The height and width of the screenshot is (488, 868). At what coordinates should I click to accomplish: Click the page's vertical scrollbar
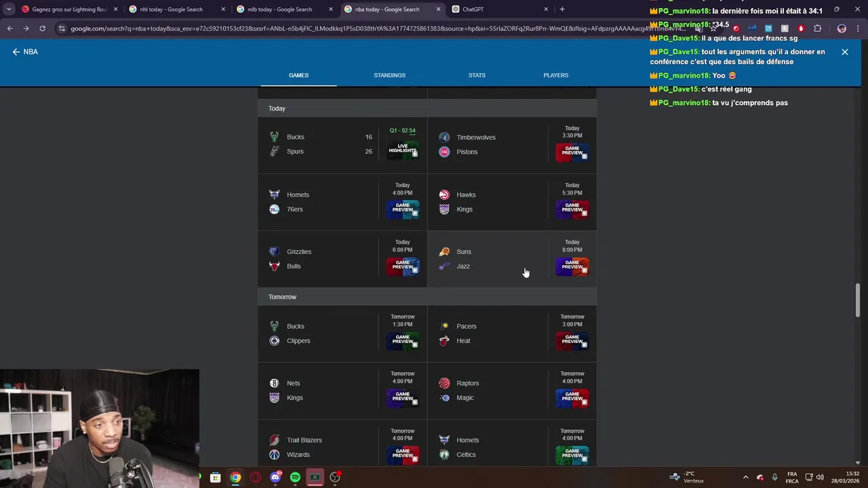858,300
